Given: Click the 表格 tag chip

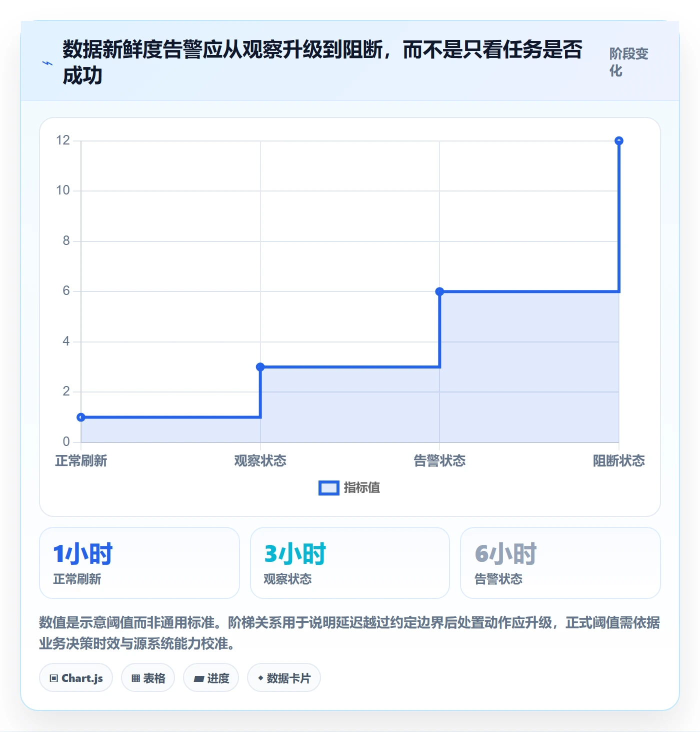Looking at the screenshot, I should coord(148,678).
